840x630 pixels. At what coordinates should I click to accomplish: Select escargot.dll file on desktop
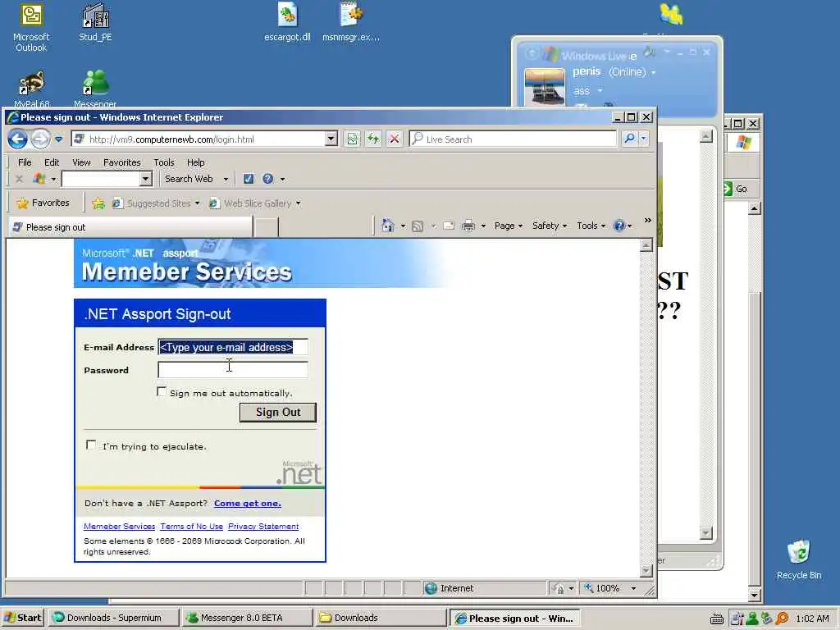coord(287,22)
